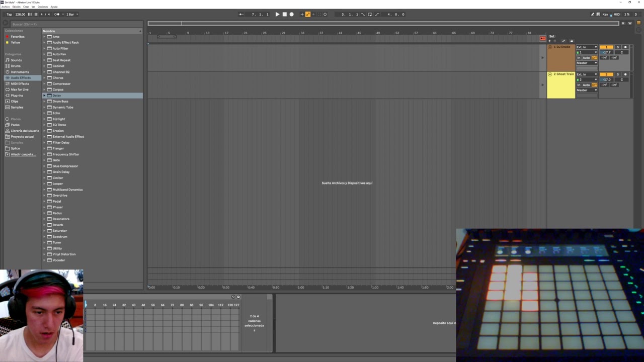The width and height of the screenshot is (644, 362).
Task: Arm the Ghost Train track for recording
Action: tap(625, 74)
